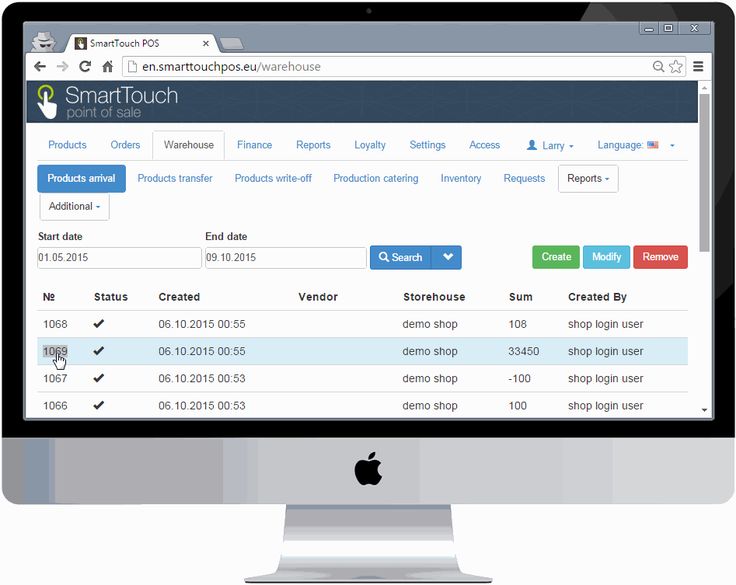Switch to the Inventory sub-tab
The height and width of the screenshot is (585, 736).
point(461,178)
